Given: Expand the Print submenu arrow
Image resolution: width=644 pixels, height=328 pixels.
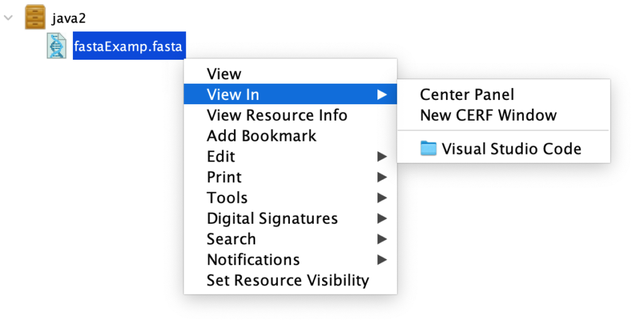Looking at the screenshot, I should (x=381, y=177).
